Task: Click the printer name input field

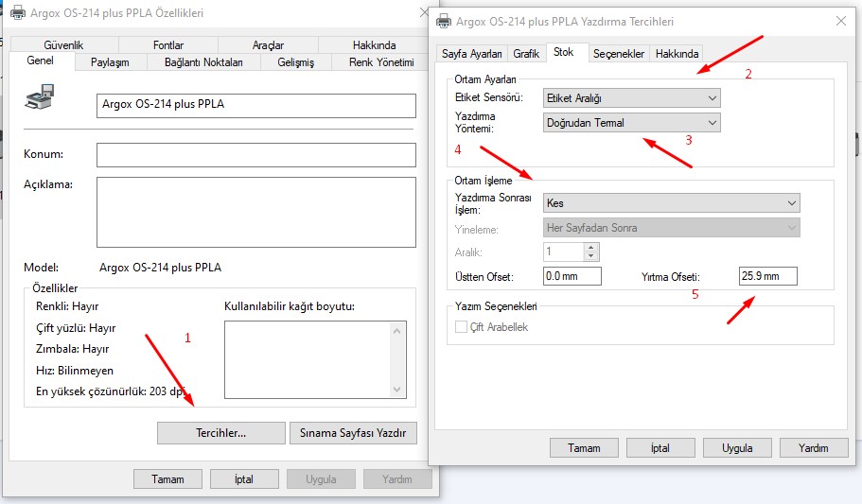Action: (x=256, y=106)
